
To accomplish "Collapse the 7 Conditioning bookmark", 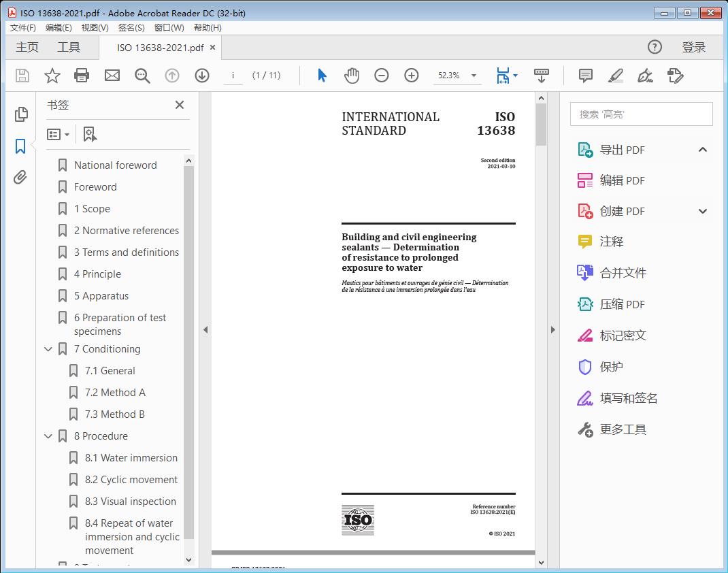I will pos(48,349).
